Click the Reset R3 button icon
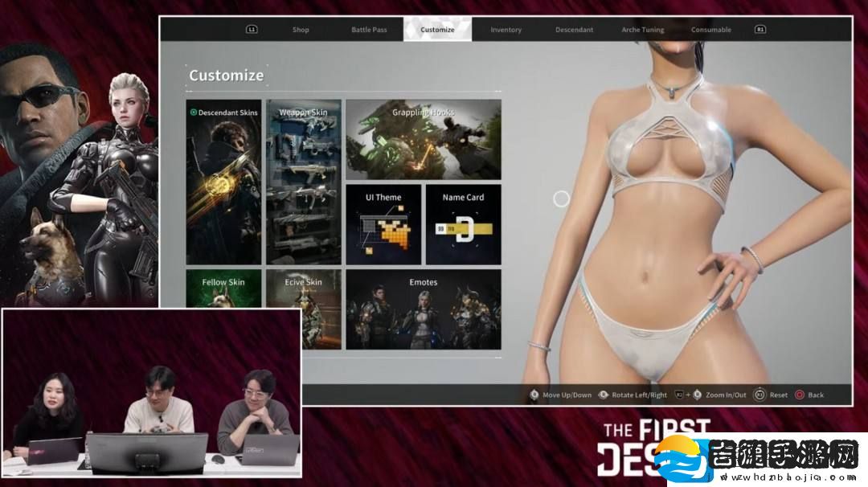Screen dimensions: 868x487 pos(760,395)
